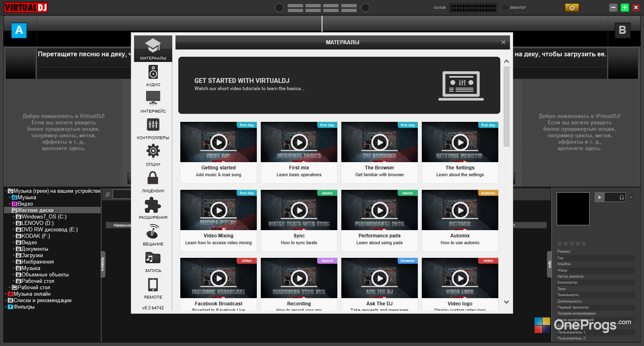Start prelisten with the preview play button
The width and height of the screenshot is (644, 346).
[x=600, y=197]
